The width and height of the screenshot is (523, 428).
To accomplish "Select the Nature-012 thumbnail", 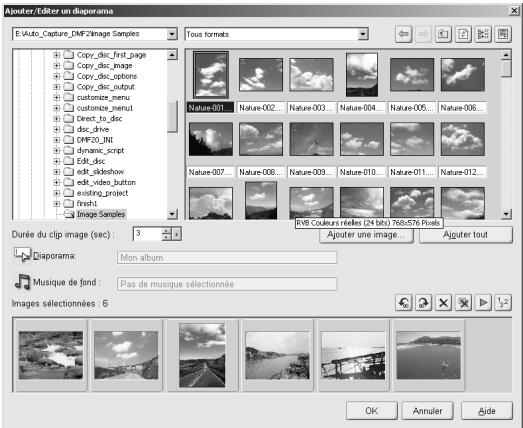I will coord(463,139).
